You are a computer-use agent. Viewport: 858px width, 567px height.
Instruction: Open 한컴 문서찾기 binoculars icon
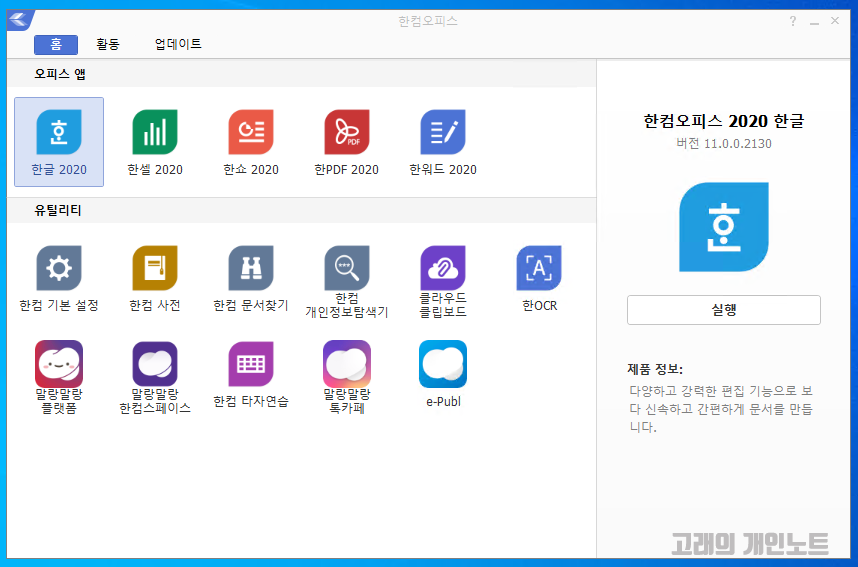point(251,268)
